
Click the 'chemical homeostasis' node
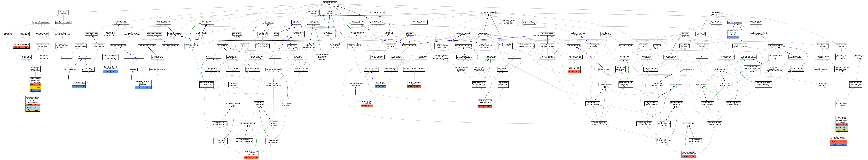point(41,22)
